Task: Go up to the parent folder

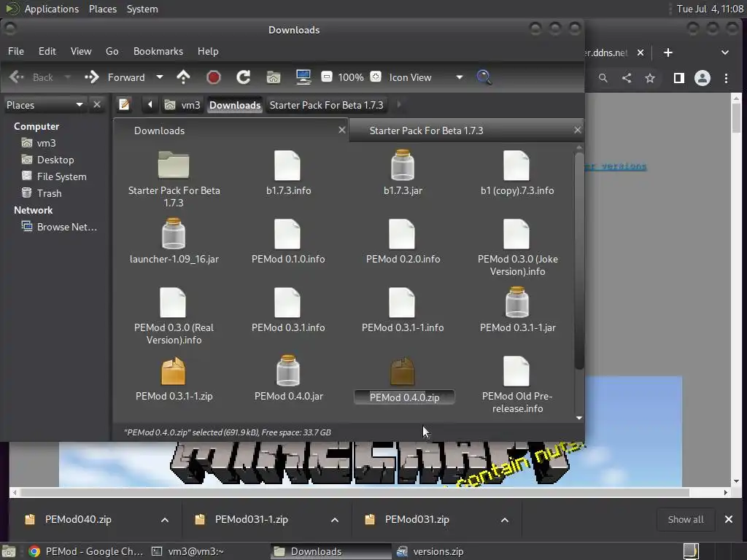Action: click(183, 77)
